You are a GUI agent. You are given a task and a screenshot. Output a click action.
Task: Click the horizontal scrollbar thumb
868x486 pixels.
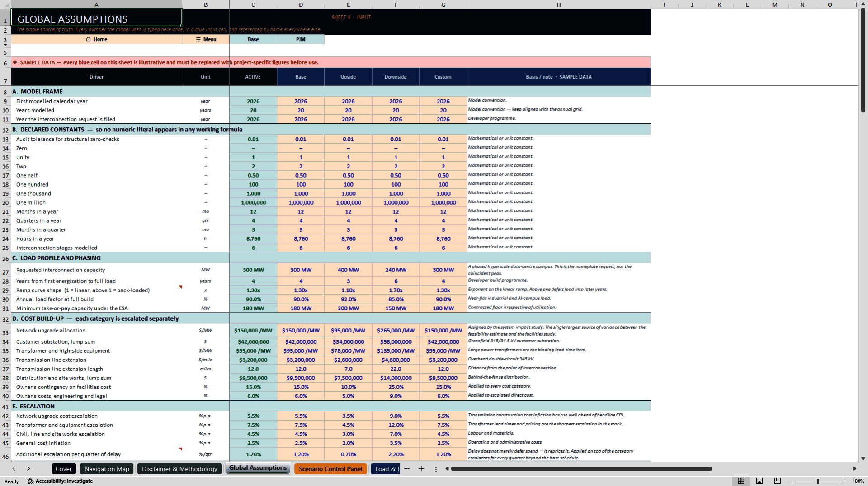point(581,469)
